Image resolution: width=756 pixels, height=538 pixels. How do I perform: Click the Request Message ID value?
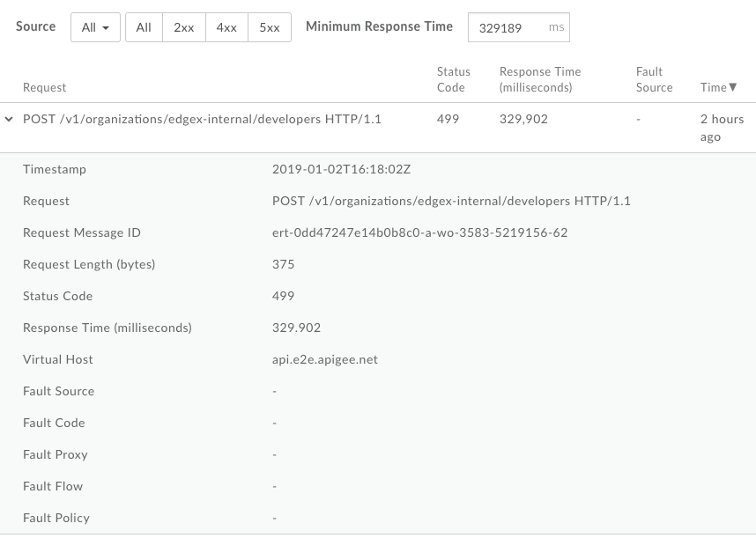click(419, 232)
